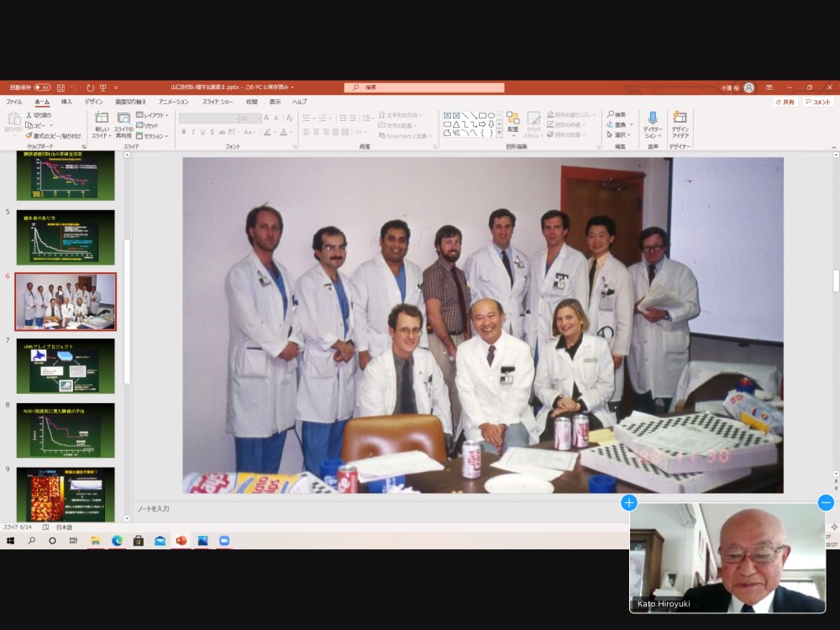This screenshot has height=630, width=840.
Task: Click the コメント (Comments) button
Action: tap(817, 102)
